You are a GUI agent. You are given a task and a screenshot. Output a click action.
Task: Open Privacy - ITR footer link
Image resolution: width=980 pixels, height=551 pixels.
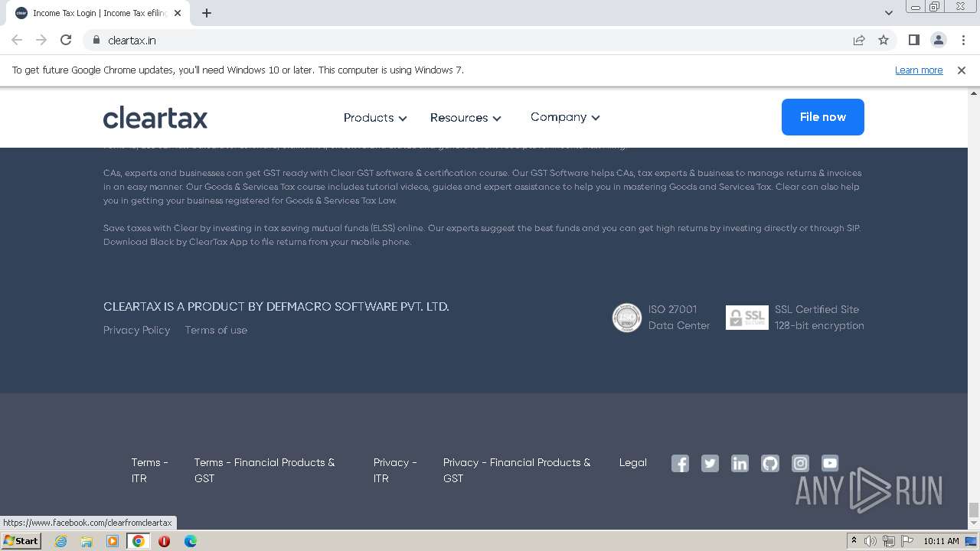click(395, 470)
